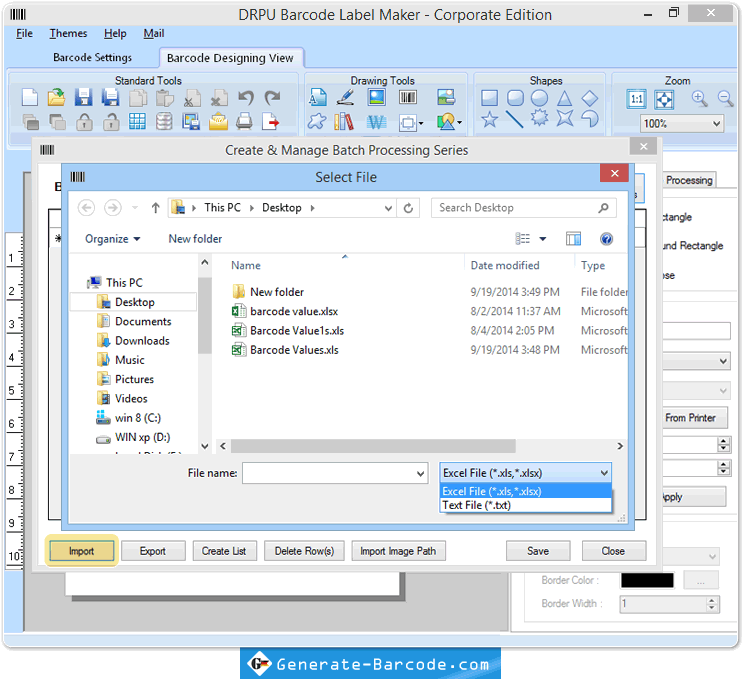The image size is (744, 679).
Task: Click the Up one level arrow in Select File
Action: 156,208
